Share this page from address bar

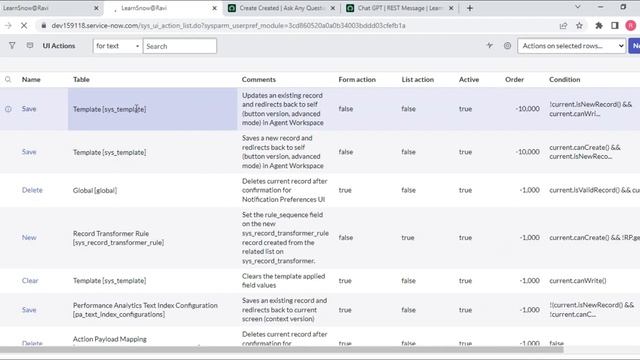pos(563,25)
